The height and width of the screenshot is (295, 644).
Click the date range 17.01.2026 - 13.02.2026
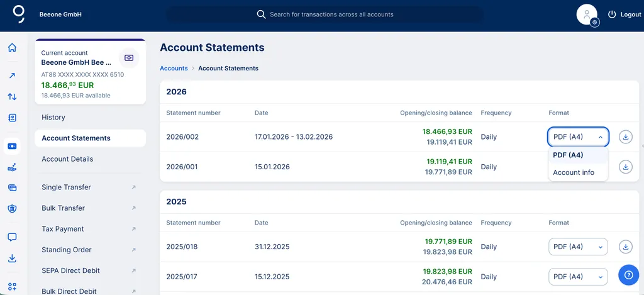point(294,137)
